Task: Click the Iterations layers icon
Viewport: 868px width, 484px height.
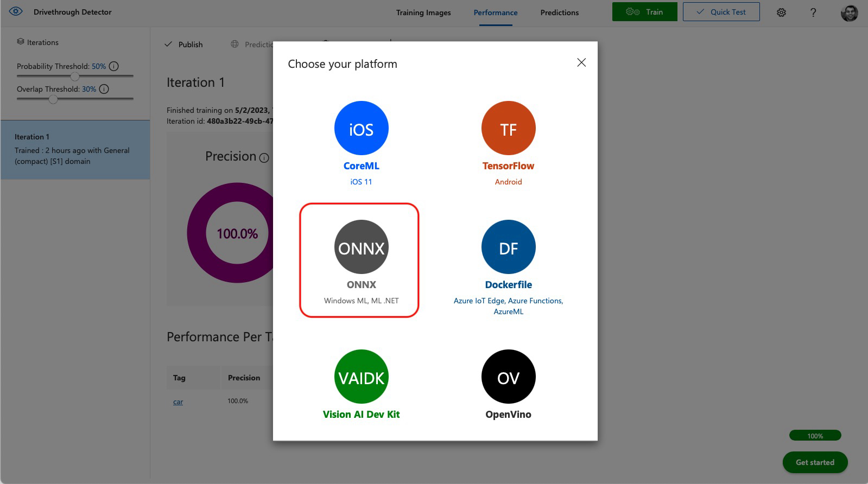Action: tap(21, 42)
